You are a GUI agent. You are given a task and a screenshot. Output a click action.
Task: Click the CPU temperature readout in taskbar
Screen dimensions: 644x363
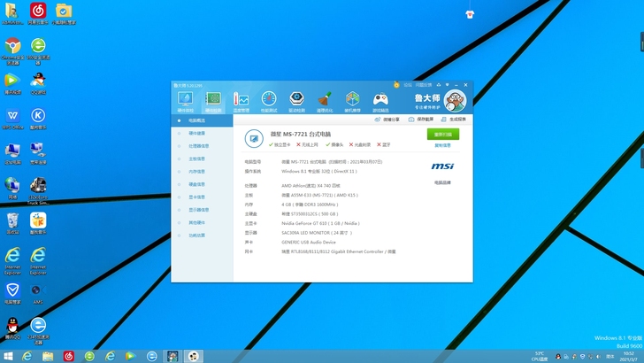[540, 356]
